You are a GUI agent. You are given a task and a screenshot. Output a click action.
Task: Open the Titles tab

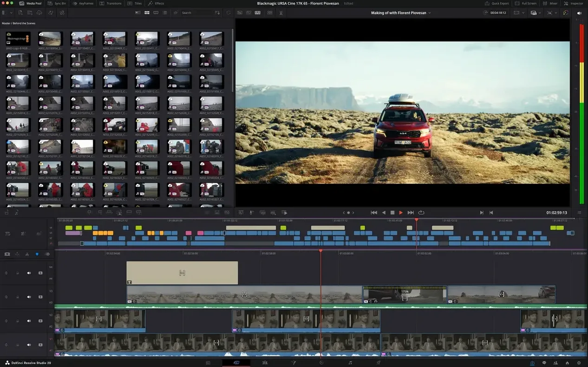point(135,3)
